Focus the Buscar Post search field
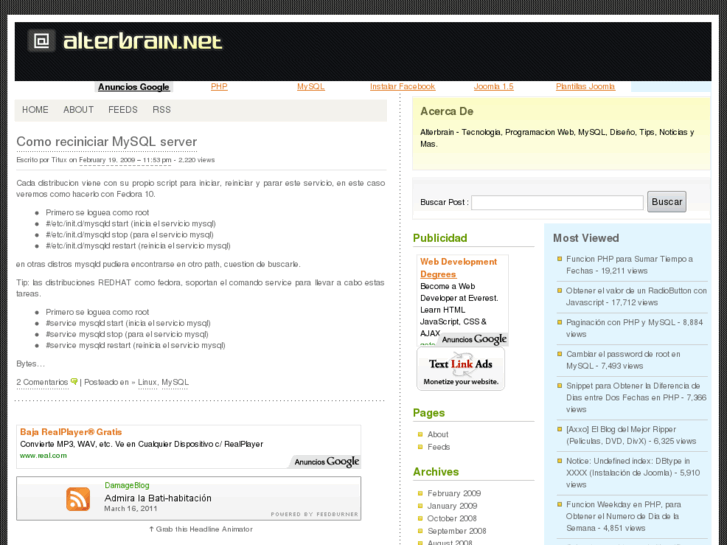This screenshot has height=545, width=727. click(x=557, y=202)
